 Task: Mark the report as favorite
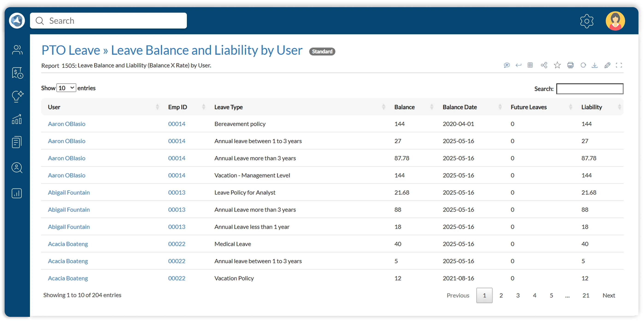[x=557, y=65]
